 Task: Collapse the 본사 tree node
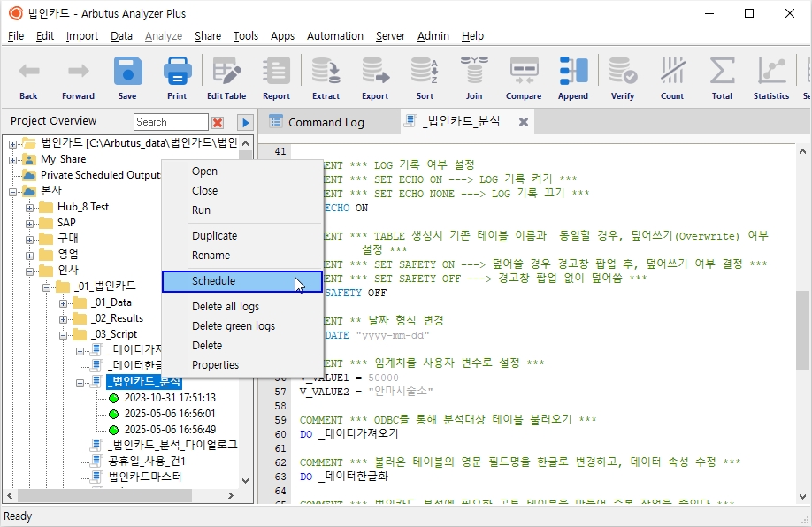pos(13,192)
